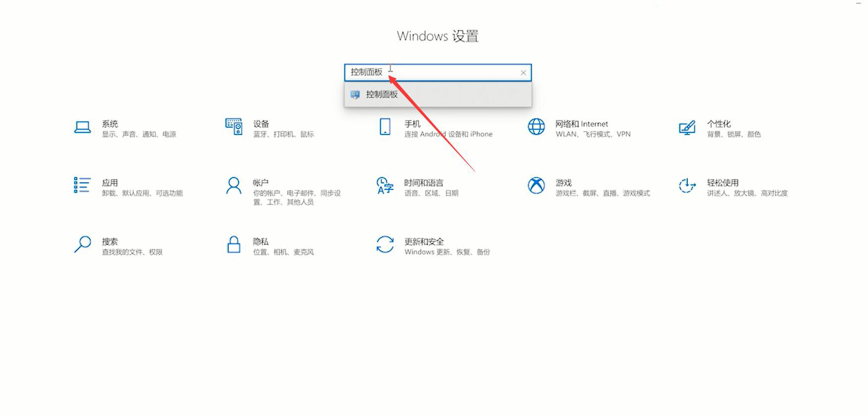Click the 背景、锁屏、颜色 description
868x415 pixels.
pos(733,134)
